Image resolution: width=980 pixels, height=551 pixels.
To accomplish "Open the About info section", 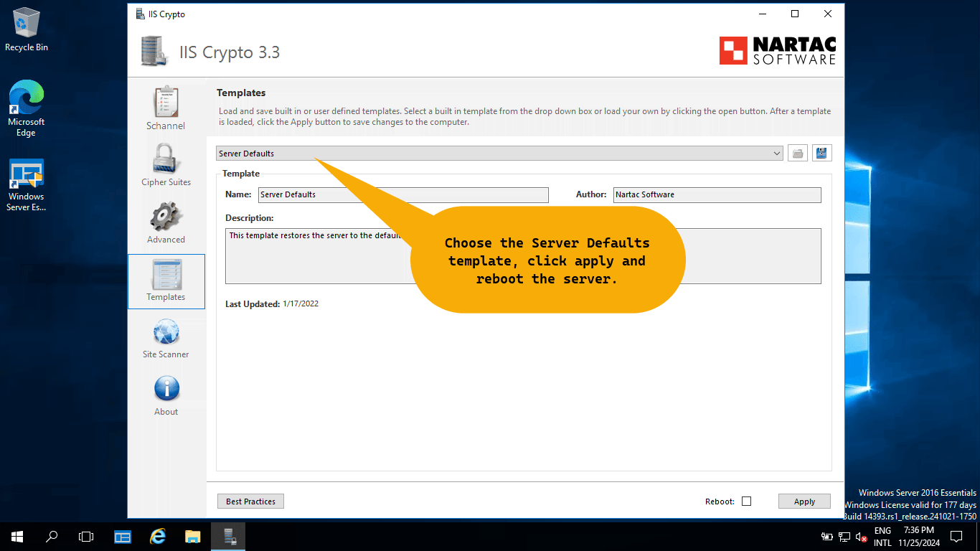I will coord(166,396).
